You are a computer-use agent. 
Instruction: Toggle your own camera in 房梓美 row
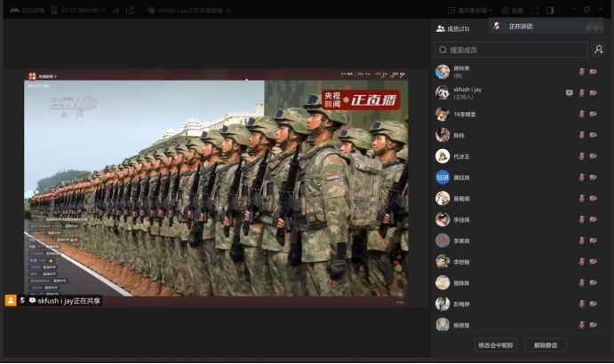(x=593, y=72)
